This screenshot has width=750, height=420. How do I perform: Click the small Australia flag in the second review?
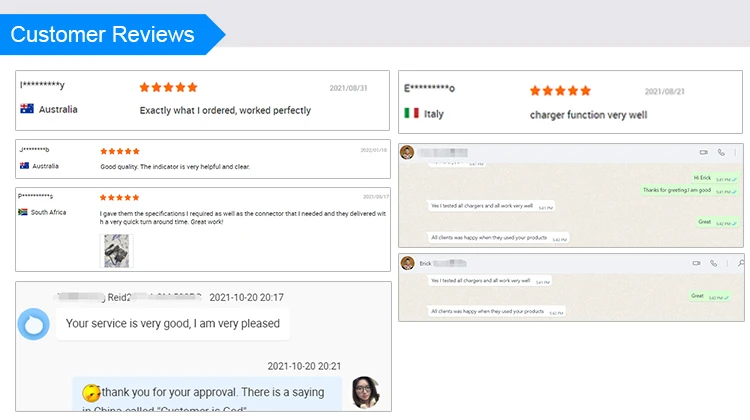coord(24,166)
